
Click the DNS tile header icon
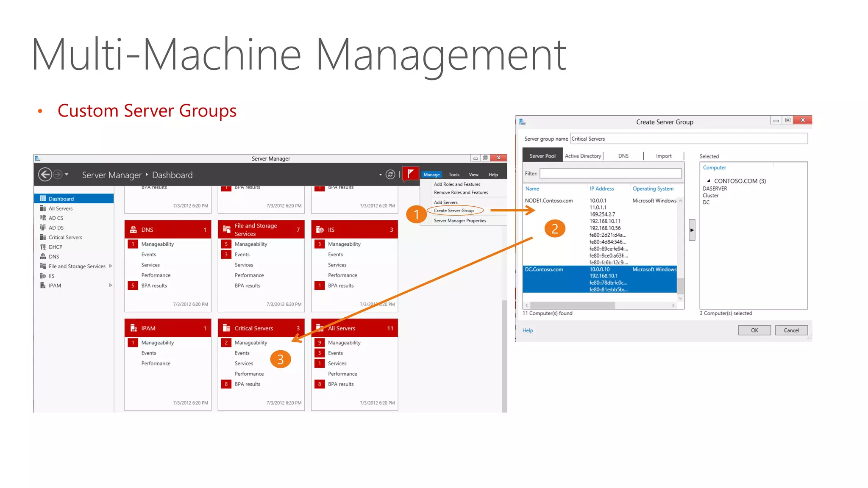pos(133,230)
